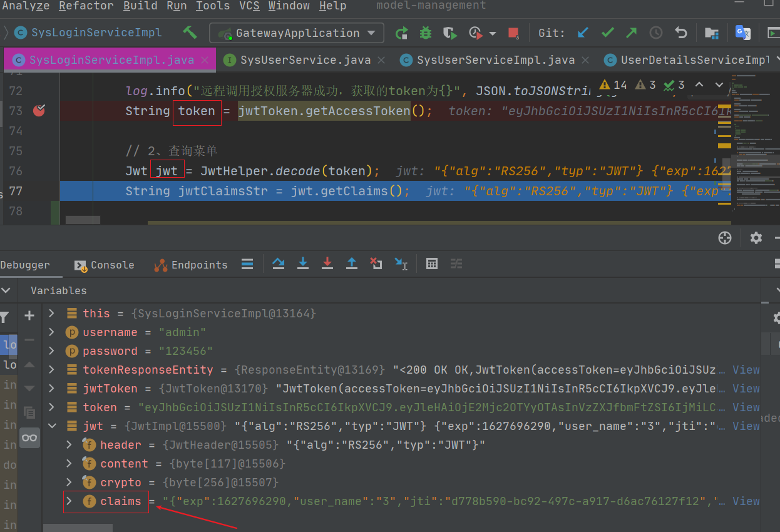Click the View link for the token variable
Image resolution: width=780 pixels, height=532 pixels.
pyautogui.click(x=746, y=407)
